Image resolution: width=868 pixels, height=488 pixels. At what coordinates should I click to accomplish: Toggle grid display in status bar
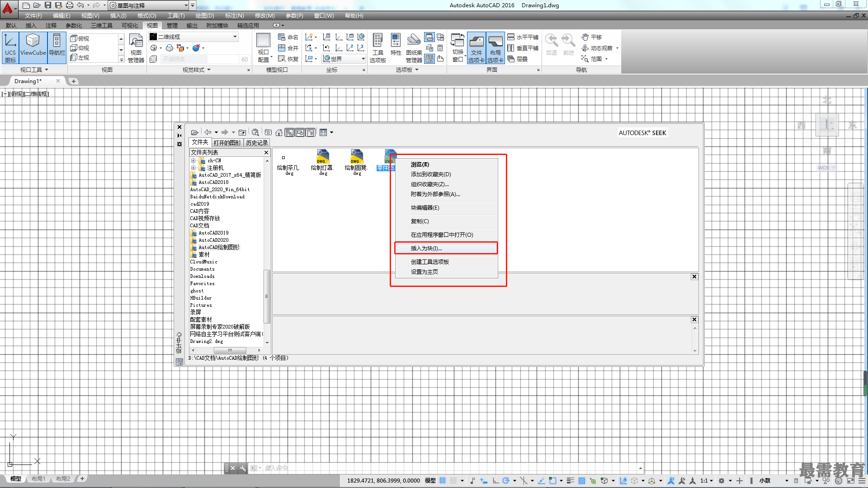[443, 481]
